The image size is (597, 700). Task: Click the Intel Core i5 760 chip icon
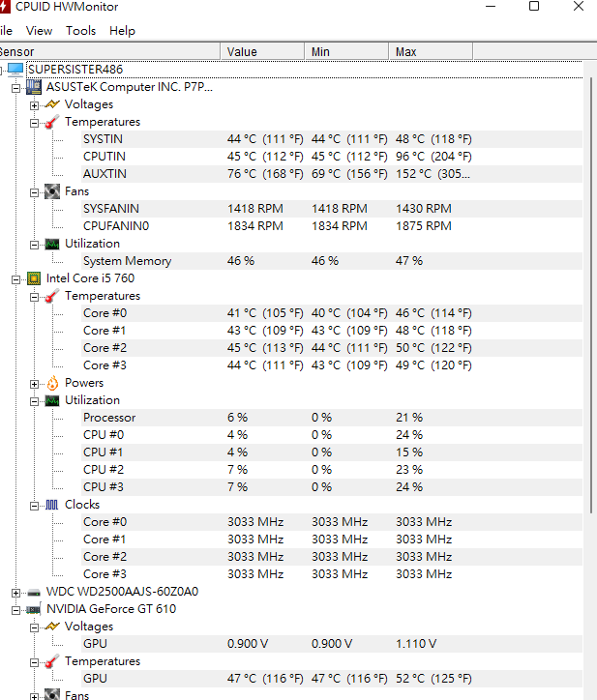click(x=34, y=278)
